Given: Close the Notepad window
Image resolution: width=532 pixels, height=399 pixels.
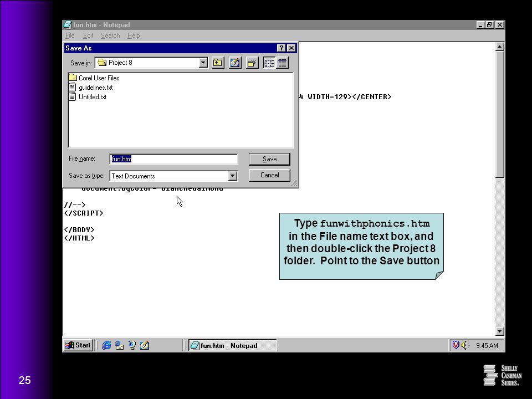Looking at the screenshot, I should [x=500, y=25].
